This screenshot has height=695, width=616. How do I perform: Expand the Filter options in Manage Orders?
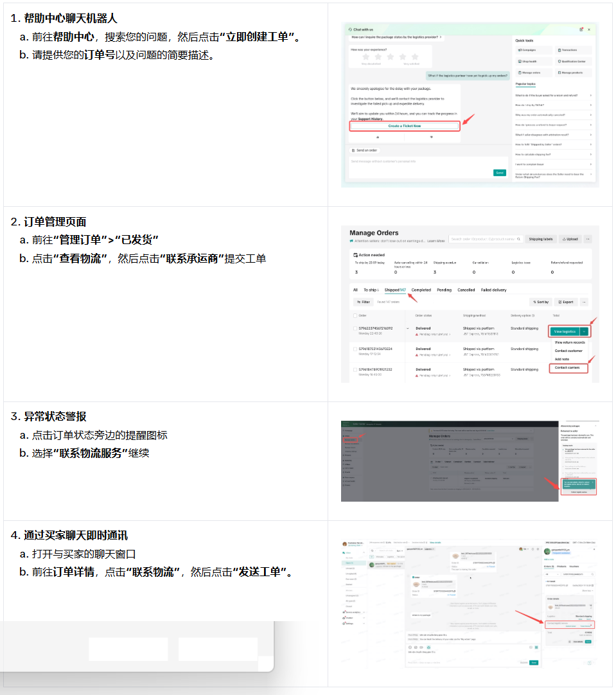point(363,302)
